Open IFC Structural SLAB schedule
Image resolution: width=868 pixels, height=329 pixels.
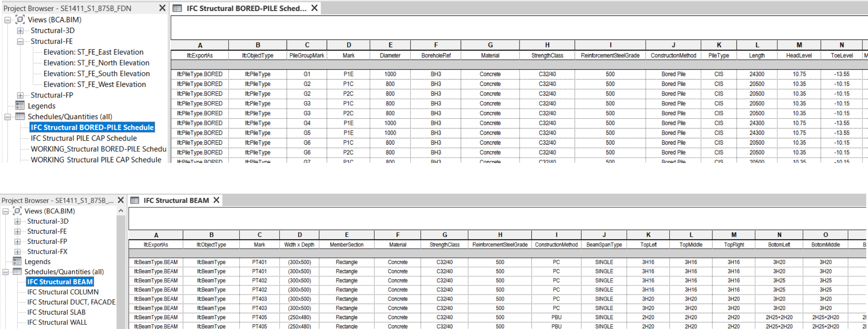point(56,312)
